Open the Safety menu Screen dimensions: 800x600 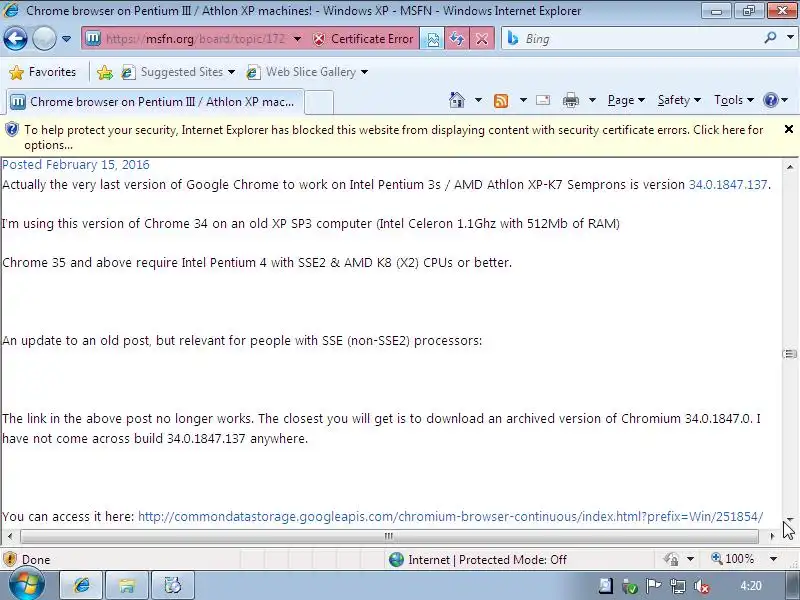[x=679, y=100]
